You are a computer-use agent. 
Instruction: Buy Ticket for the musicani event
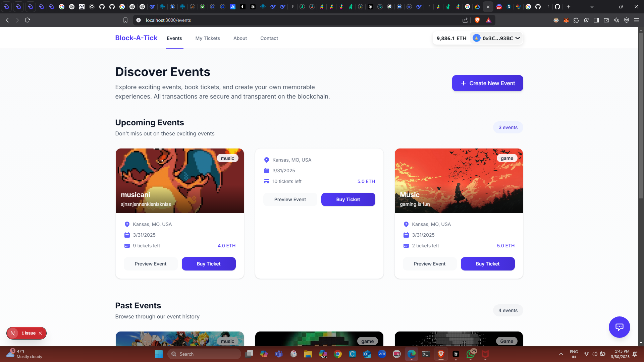tap(209, 264)
